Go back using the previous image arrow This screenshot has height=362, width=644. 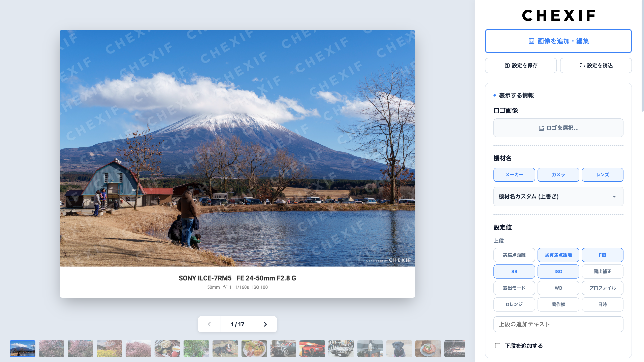[x=209, y=324]
